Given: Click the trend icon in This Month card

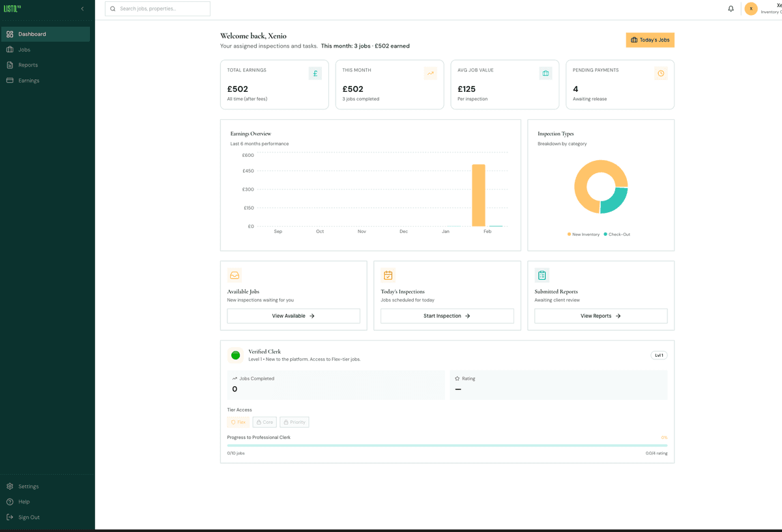Looking at the screenshot, I should (x=431, y=74).
